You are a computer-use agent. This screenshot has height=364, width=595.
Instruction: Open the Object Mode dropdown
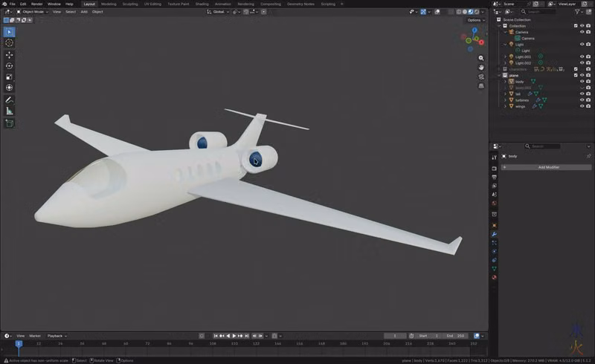coord(32,12)
